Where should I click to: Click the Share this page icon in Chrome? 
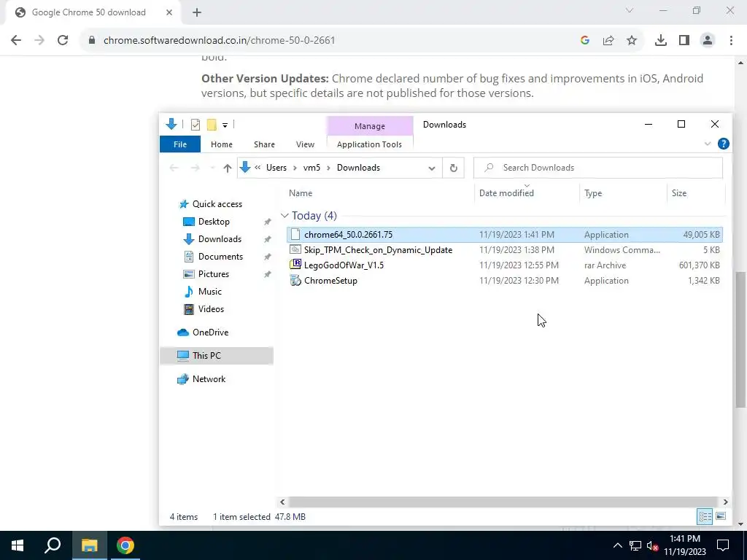coord(608,41)
